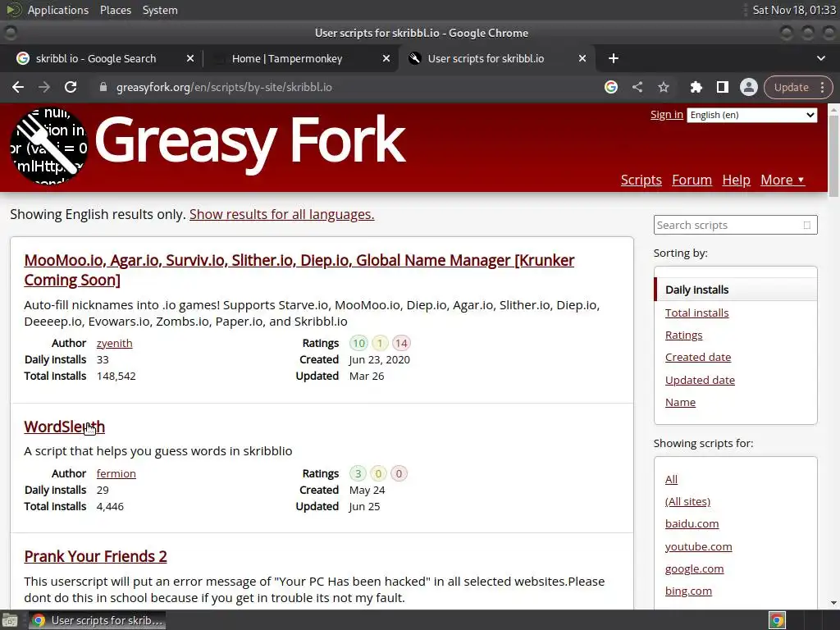Open a new browser tab

click(614, 58)
